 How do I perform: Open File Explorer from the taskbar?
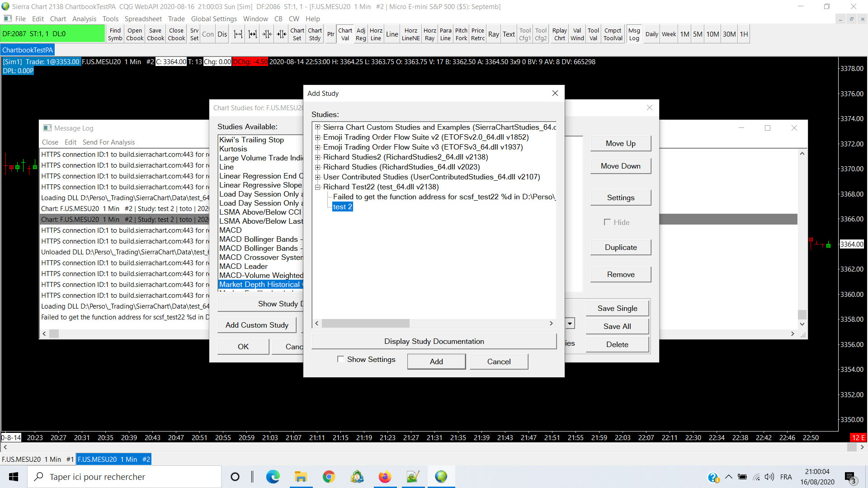pyautogui.click(x=301, y=477)
